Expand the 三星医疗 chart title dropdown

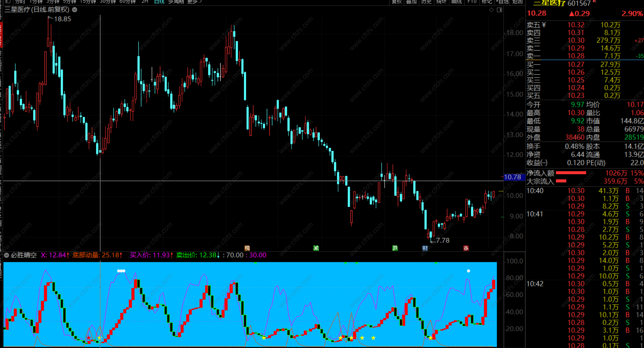75,10
